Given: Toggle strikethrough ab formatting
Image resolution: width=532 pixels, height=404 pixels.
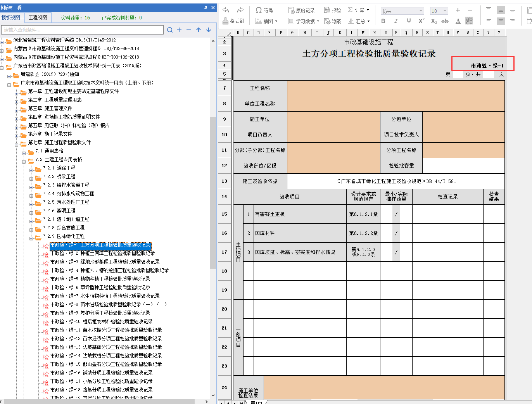Looking at the screenshot, I should 445,21.
